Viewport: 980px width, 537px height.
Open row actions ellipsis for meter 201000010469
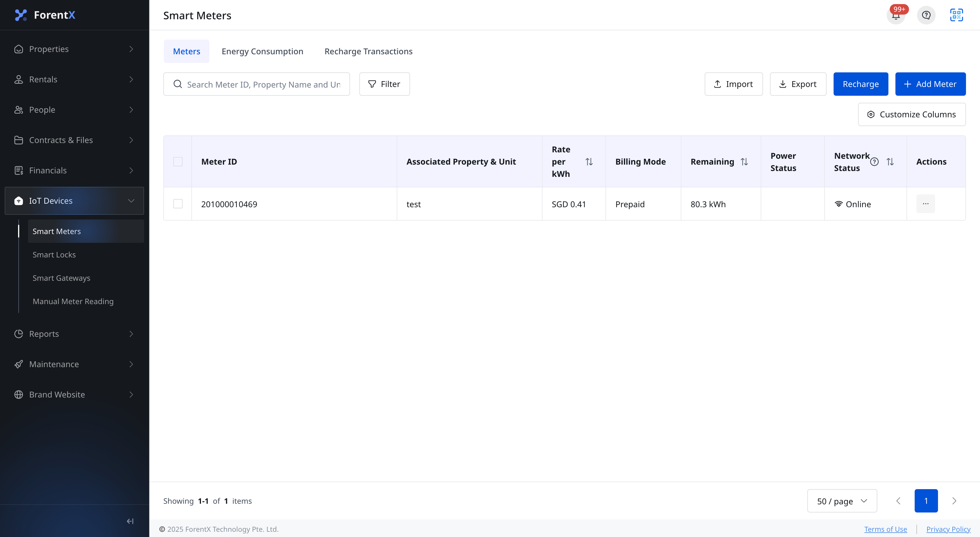pos(925,204)
